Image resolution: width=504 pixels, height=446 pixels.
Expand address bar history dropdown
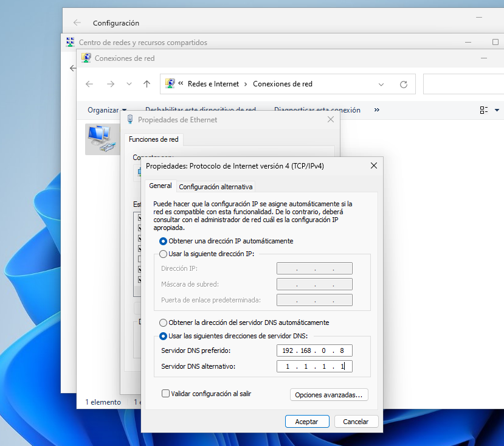tap(381, 85)
